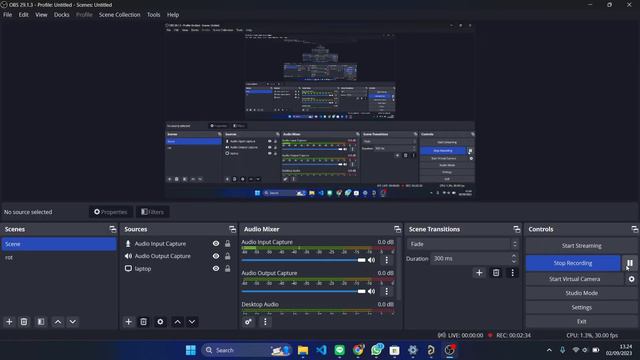Select the 'Scene' item in Scenes list
Image resolution: width=640 pixels, height=360 pixels.
[x=59, y=244]
